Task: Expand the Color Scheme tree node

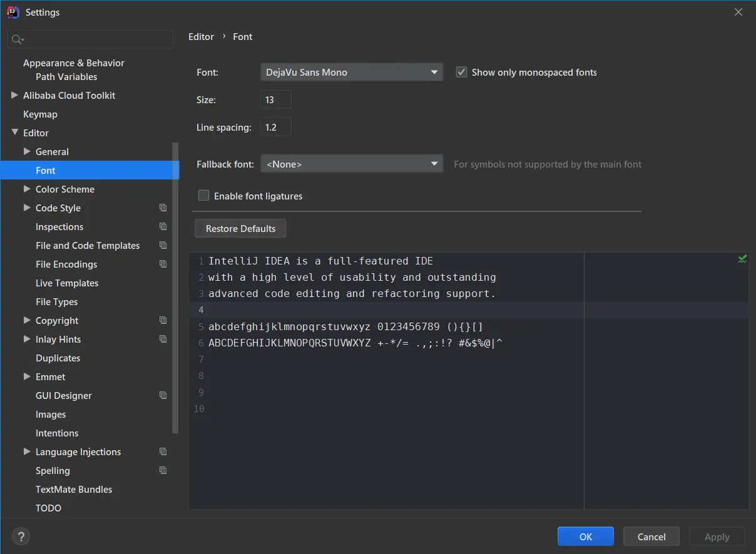Action: click(27, 189)
